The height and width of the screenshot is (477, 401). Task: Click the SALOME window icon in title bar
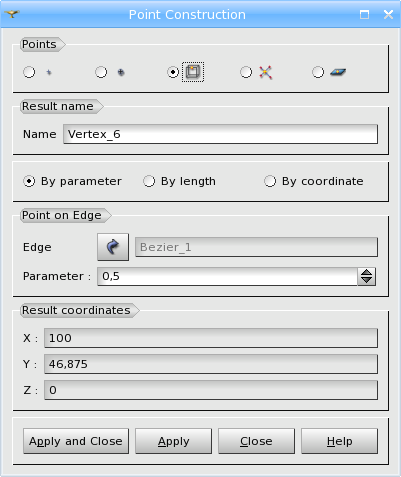[12, 14]
